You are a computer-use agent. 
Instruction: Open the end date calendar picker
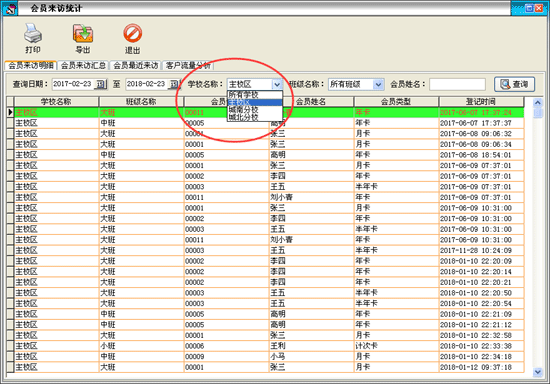174,84
